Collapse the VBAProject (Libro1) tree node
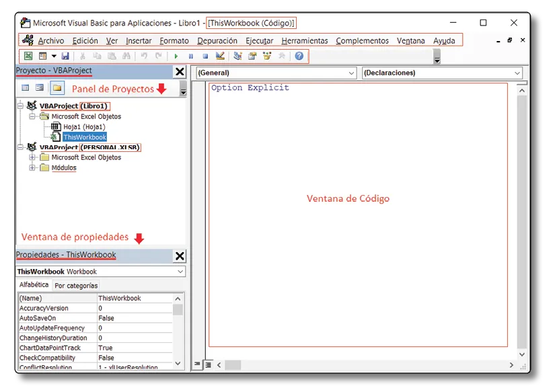 pyautogui.click(x=20, y=106)
